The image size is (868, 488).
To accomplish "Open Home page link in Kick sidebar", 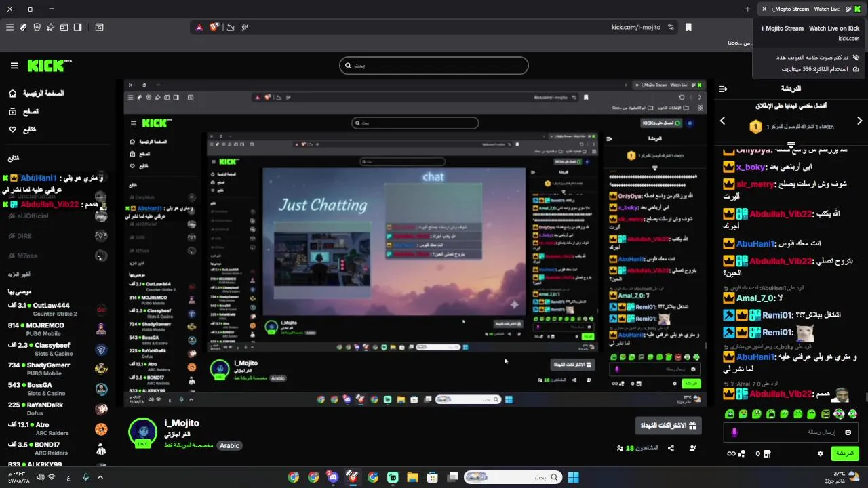I will (37, 93).
